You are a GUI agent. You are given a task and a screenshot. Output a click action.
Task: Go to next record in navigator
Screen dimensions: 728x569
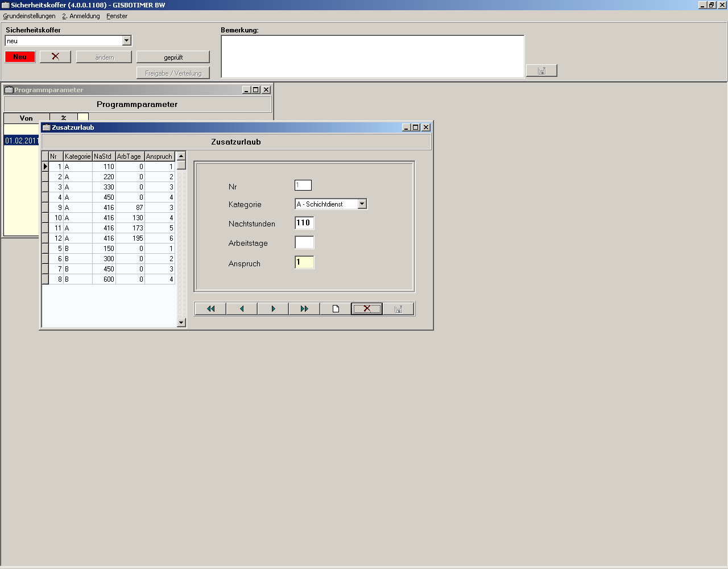tap(273, 309)
